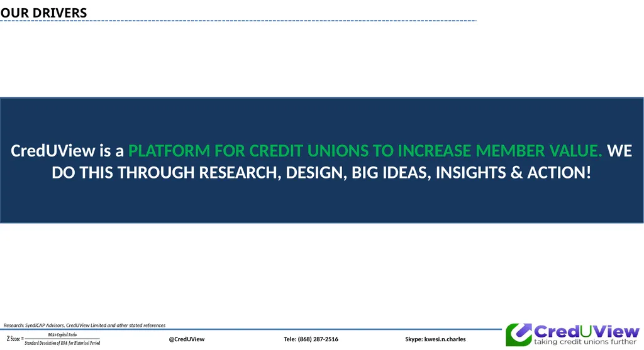Image resolution: width=644 pixels, height=350 pixels.
Task: Click the 'taking credit unions further' tagline
Action: point(585,341)
